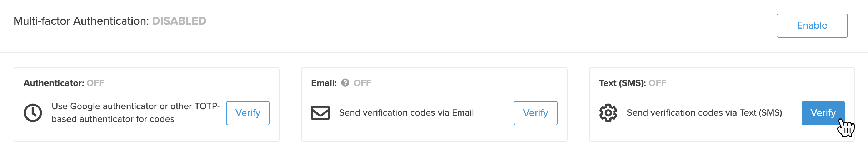Open the help question mark beside Email
This screenshot has height=157, width=868.
click(345, 83)
